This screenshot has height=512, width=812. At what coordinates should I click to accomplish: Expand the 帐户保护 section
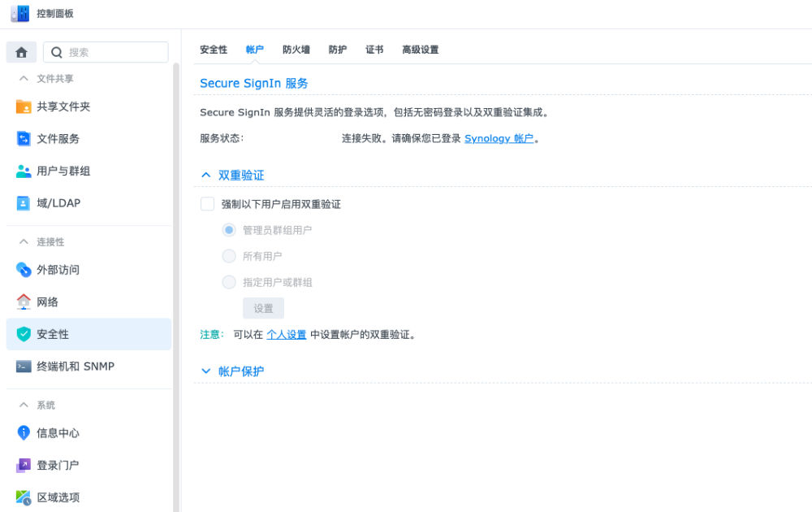pos(205,371)
